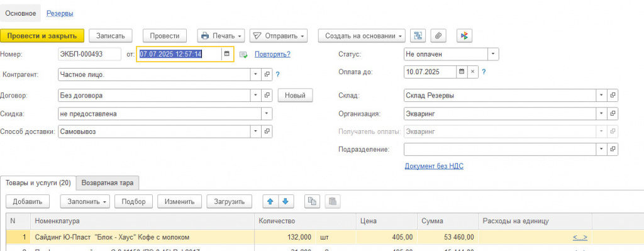
Task: Expand the Склад dropdown arrow
Action: pos(602,96)
